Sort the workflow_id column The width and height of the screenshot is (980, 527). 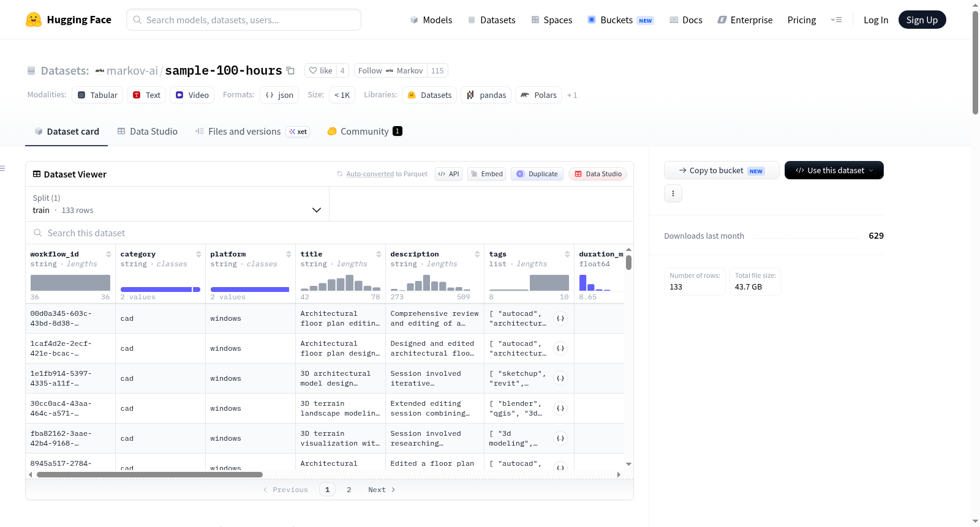coord(108,254)
